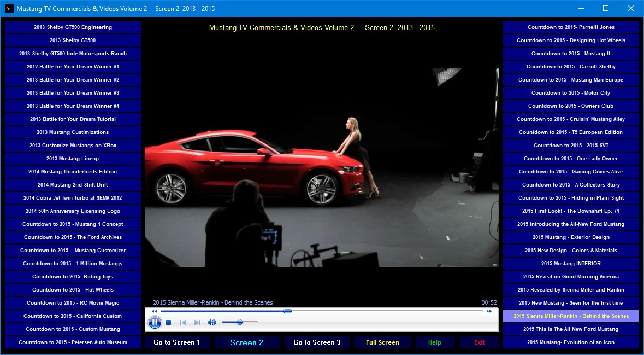
Task: Open 2013 Battle for Your Dream Winner #4
Action: coord(73,106)
